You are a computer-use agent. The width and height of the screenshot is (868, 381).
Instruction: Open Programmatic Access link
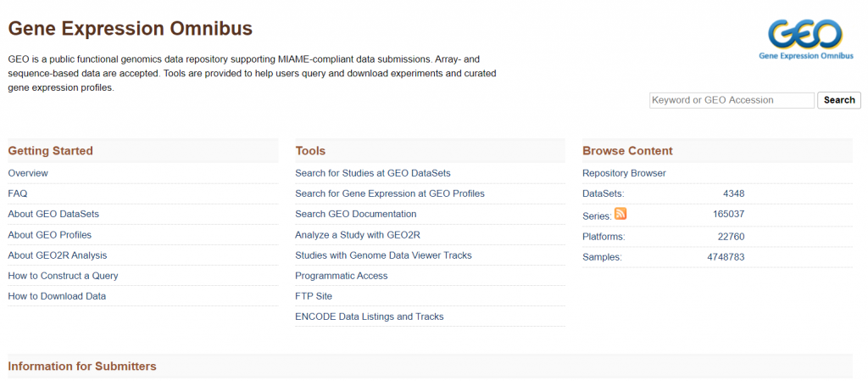click(341, 276)
